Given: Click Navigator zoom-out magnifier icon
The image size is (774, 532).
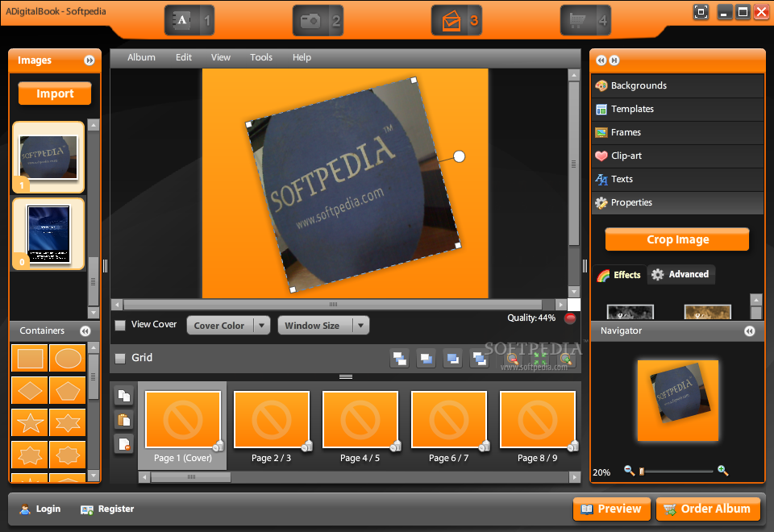Looking at the screenshot, I should click(x=629, y=470).
